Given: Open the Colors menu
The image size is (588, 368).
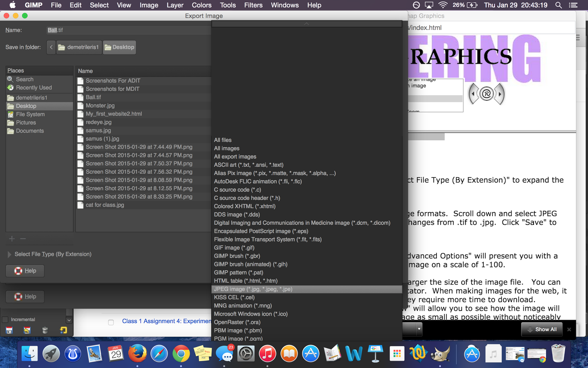Looking at the screenshot, I should click(202, 5).
